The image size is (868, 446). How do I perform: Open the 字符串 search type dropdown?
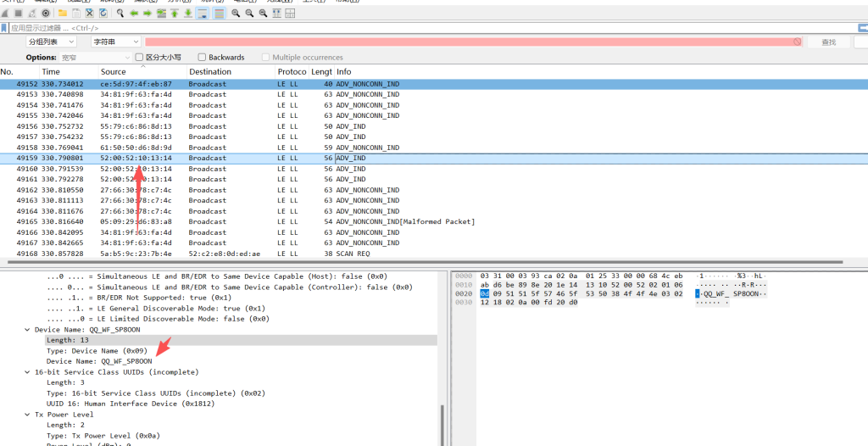pyautogui.click(x=115, y=42)
